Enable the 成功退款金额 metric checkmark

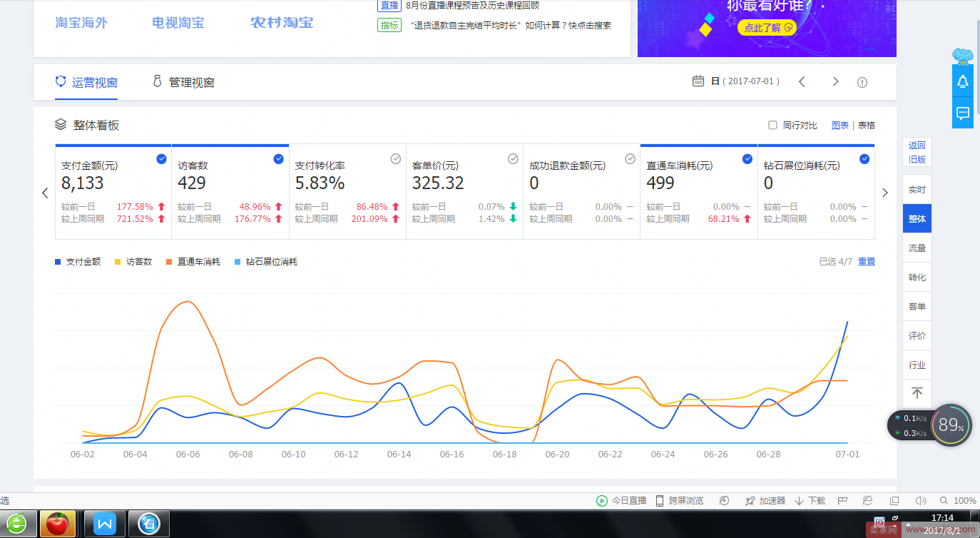tap(630, 159)
